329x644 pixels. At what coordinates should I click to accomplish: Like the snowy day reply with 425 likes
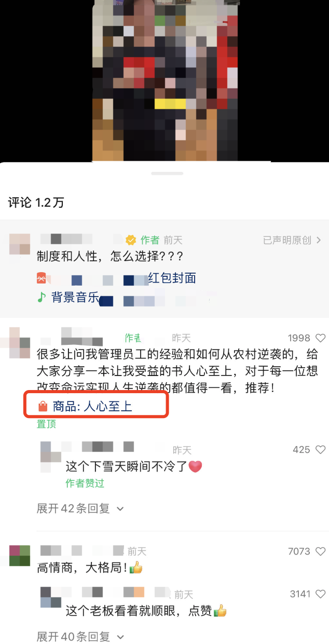click(x=321, y=450)
